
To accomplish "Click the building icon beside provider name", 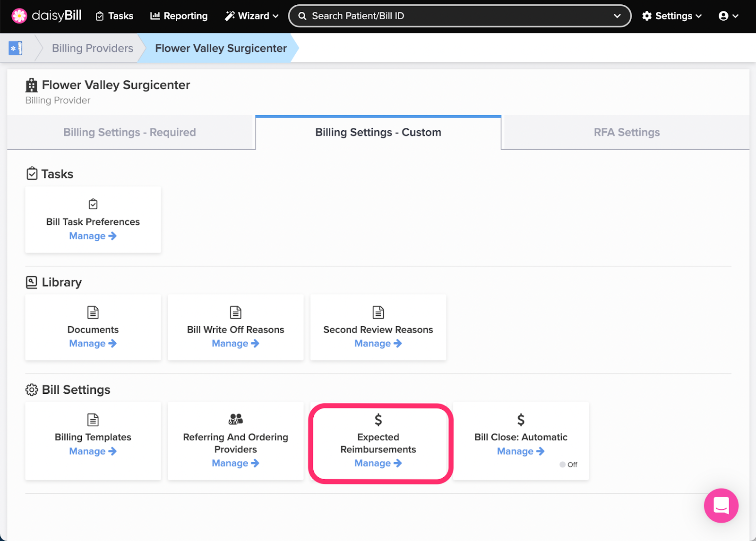I will pos(32,85).
